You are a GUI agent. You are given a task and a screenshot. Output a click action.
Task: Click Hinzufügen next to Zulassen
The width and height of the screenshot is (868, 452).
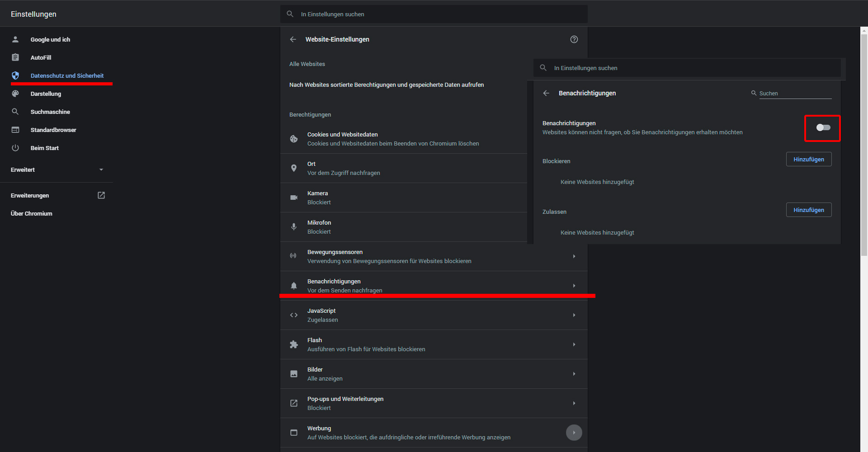pyautogui.click(x=809, y=210)
